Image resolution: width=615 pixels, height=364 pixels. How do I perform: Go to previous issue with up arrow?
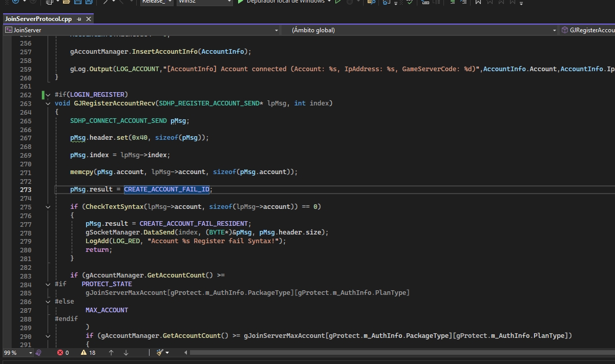click(111, 353)
